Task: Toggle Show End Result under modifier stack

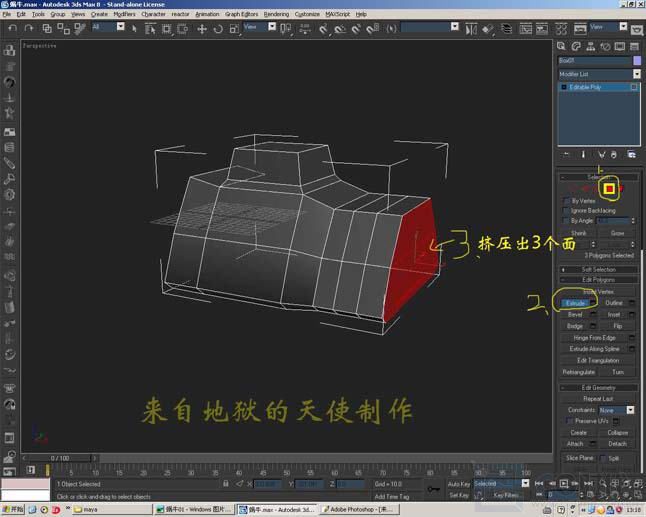Action: (x=583, y=154)
